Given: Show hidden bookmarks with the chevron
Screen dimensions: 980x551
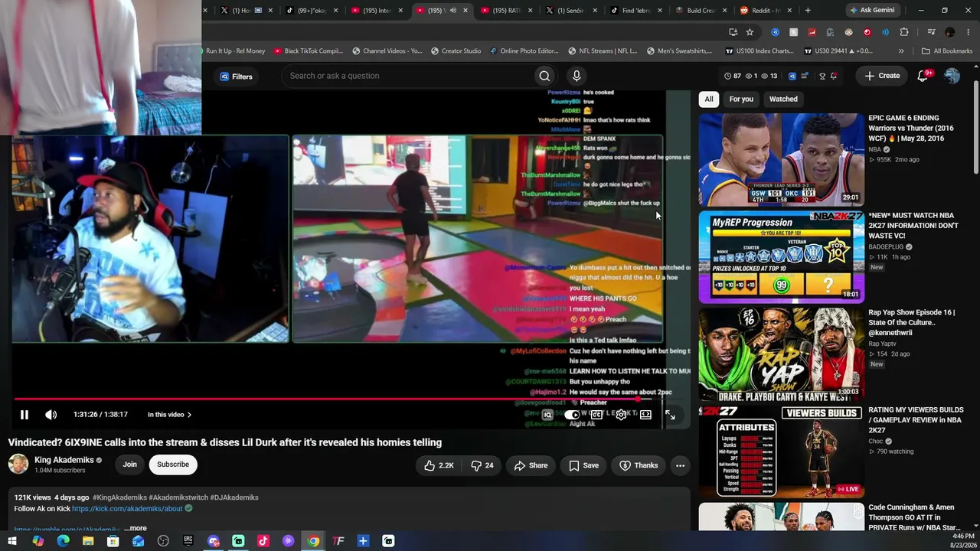Looking at the screenshot, I should [901, 51].
